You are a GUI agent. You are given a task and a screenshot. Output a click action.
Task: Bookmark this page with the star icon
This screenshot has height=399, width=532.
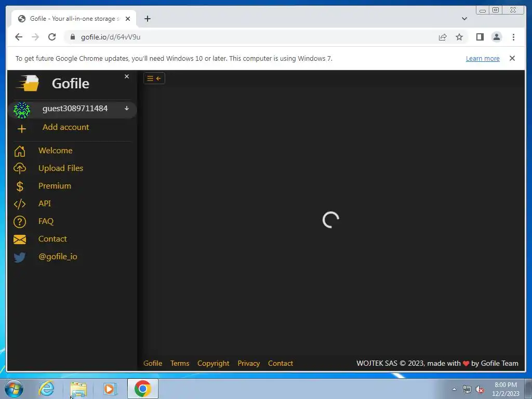(459, 37)
